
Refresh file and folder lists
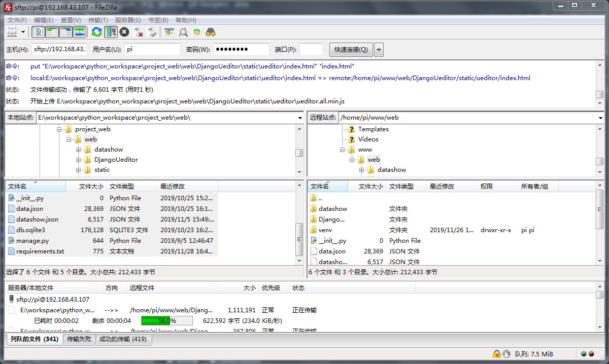point(96,32)
